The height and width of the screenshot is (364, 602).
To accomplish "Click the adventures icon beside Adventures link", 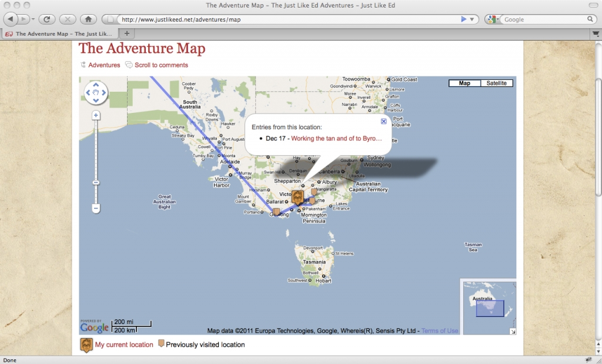I will pos(83,65).
